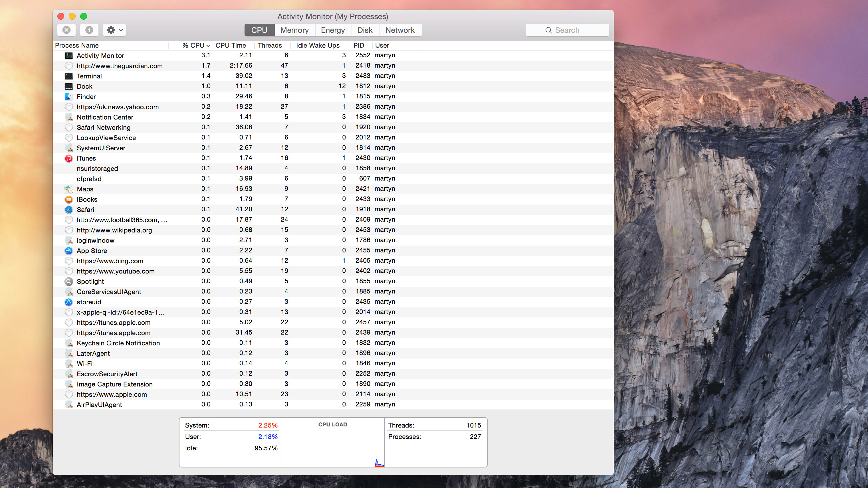Click the Threads count 1015
The height and width of the screenshot is (488, 868).
[x=473, y=425]
